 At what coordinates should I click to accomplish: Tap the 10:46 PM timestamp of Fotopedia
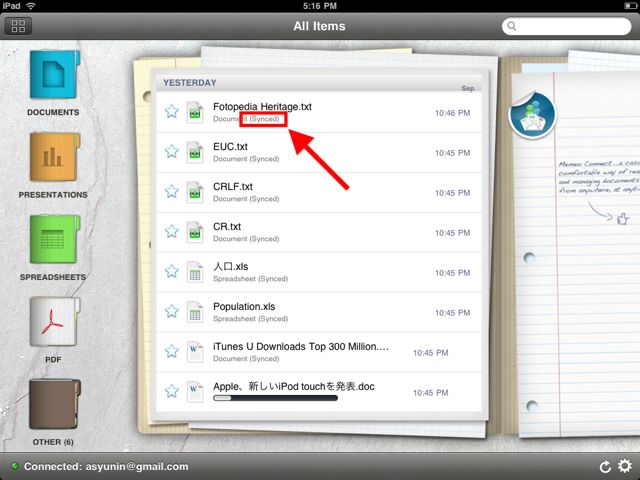click(x=453, y=113)
